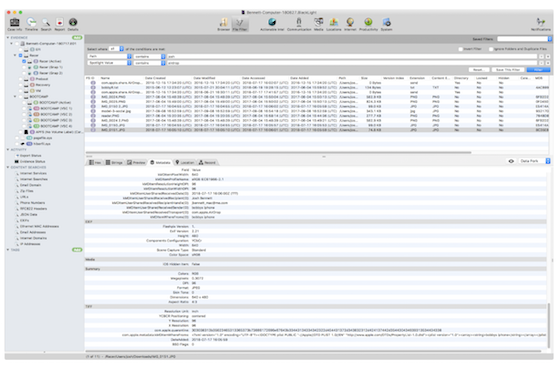The width and height of the screenshot is (560, 368).
Task: Remove the Spotlight Value condition with minus button
Action: [541, 63]
